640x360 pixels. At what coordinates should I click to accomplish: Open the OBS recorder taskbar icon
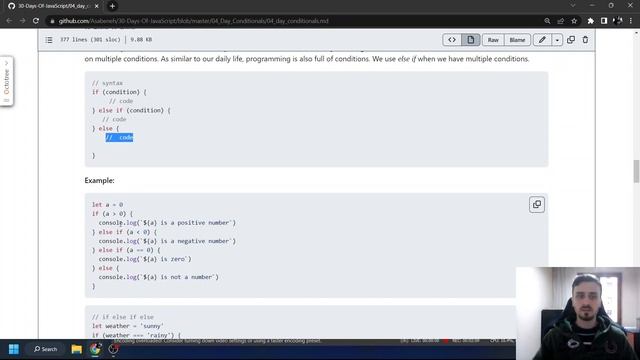coord(113,349)
